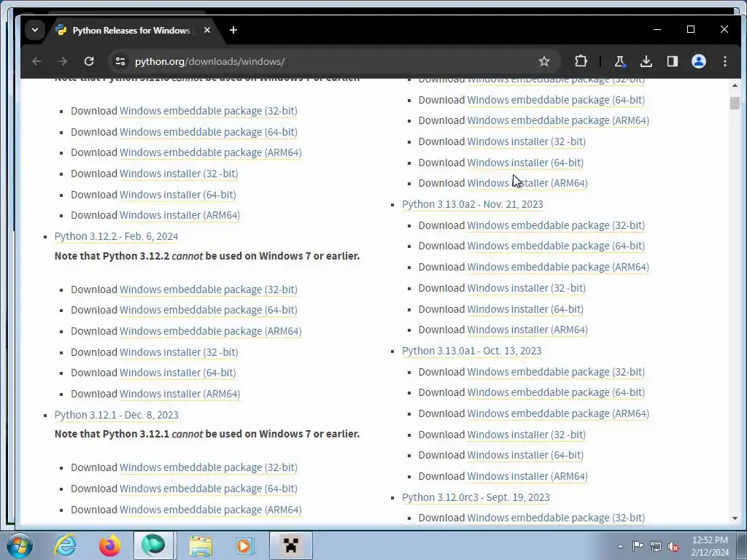Select the Python Releases for Windows tab
The width and height of the screenshot is (747, 560).
(133, 30)
